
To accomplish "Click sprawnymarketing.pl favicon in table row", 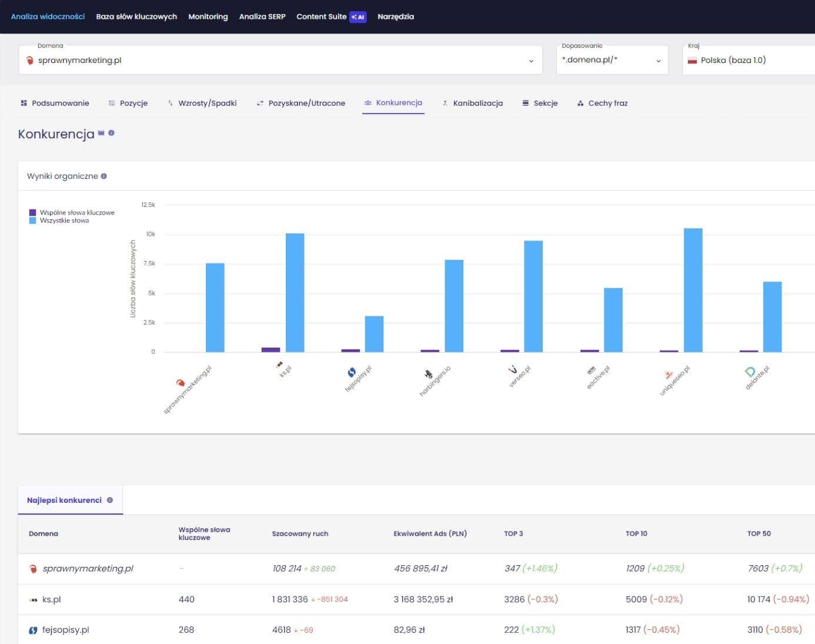I will pyautogui.click(x=33, y=569).
